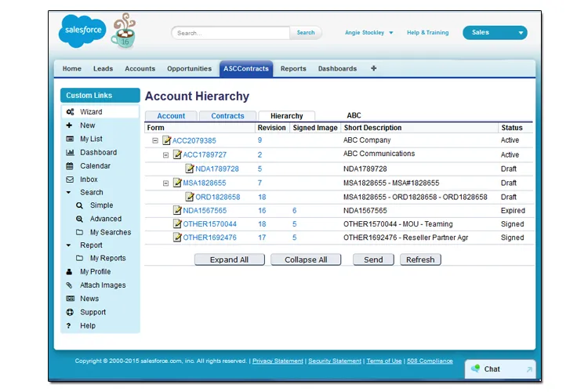Click edit icon beside OTHER1570044
Screen dimensions: 588x392
[x=177, y=224]
